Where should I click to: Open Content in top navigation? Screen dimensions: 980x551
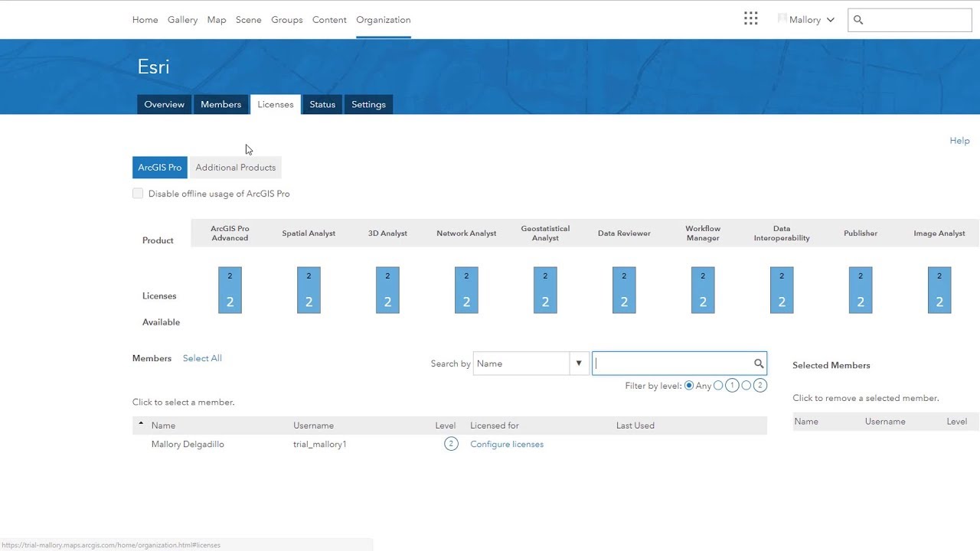(329, 20)
